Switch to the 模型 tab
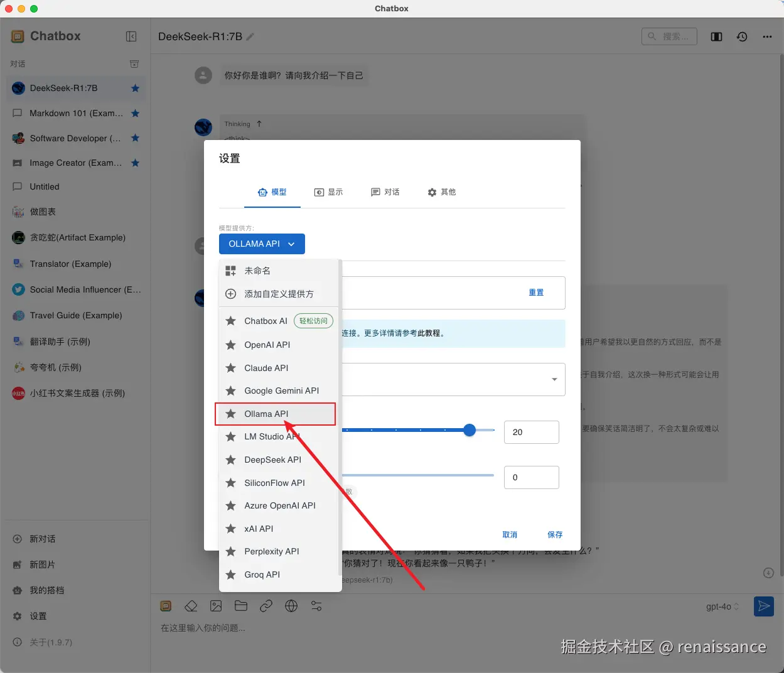 [272, 192]
